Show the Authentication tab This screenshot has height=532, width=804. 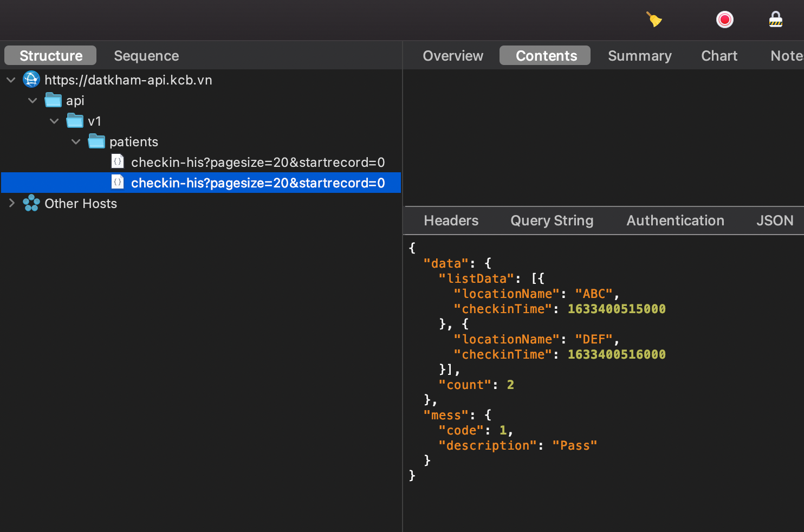(675, 220)
